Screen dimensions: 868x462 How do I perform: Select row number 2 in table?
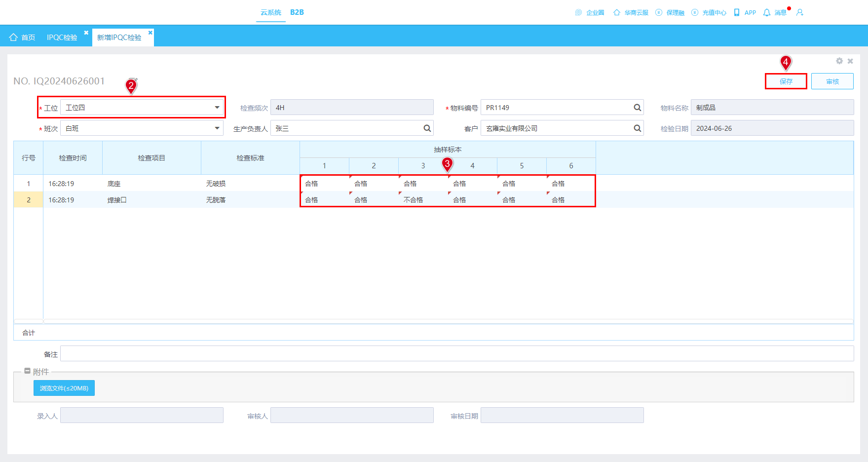coord(29,199)
